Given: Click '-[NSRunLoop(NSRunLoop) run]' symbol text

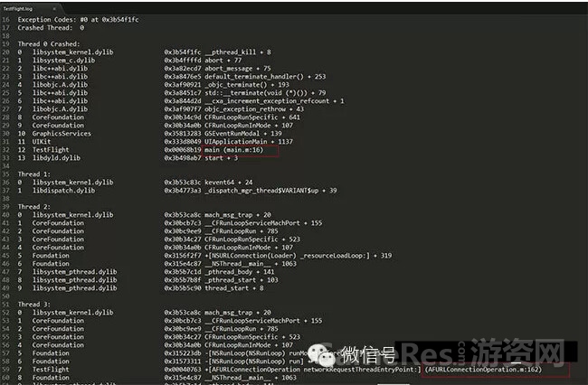Looking at the screenshot, I should 254,362.
